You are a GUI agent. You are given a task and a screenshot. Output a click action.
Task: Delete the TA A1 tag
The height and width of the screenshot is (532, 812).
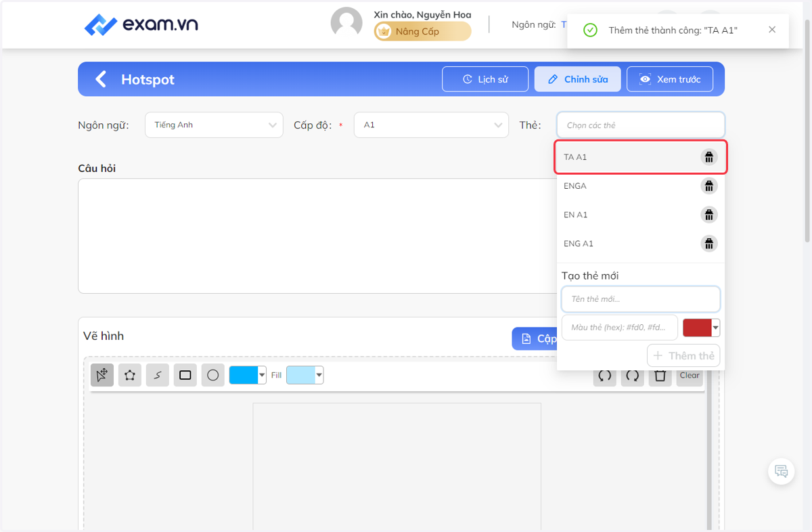708,157
